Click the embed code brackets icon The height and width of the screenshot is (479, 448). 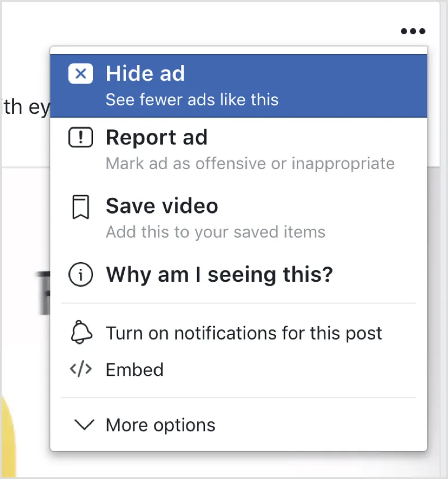[x=81, y=369]
